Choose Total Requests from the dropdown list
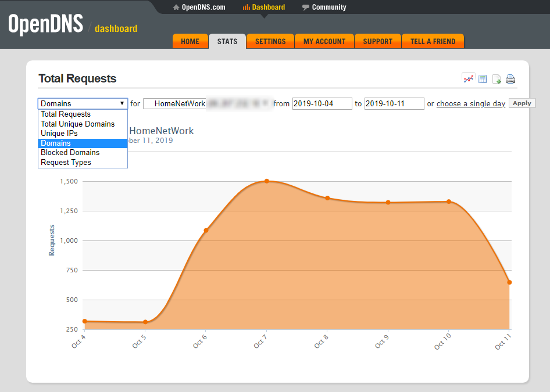The width and height of the screenshot is (550, 392). click(83, 114)
